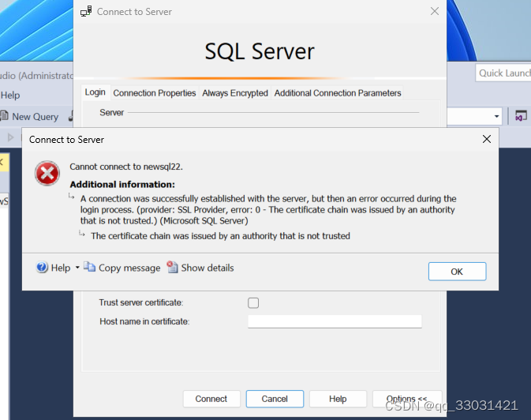
Task: Close the SQL Server connect dialog
Action: point(435,11)
